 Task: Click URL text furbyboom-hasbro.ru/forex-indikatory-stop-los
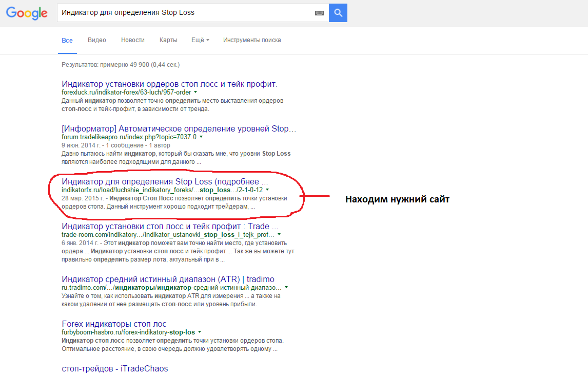click(x=128, y=332)
